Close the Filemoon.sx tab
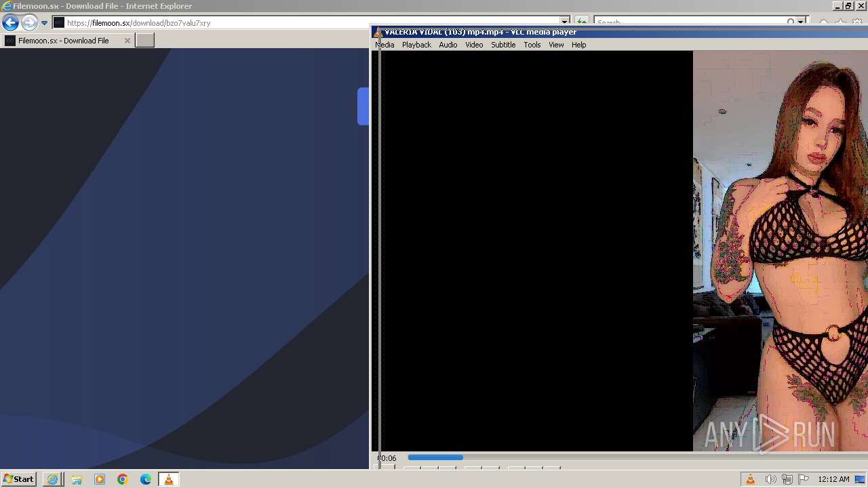868x488 pixels. click(127, 41)
